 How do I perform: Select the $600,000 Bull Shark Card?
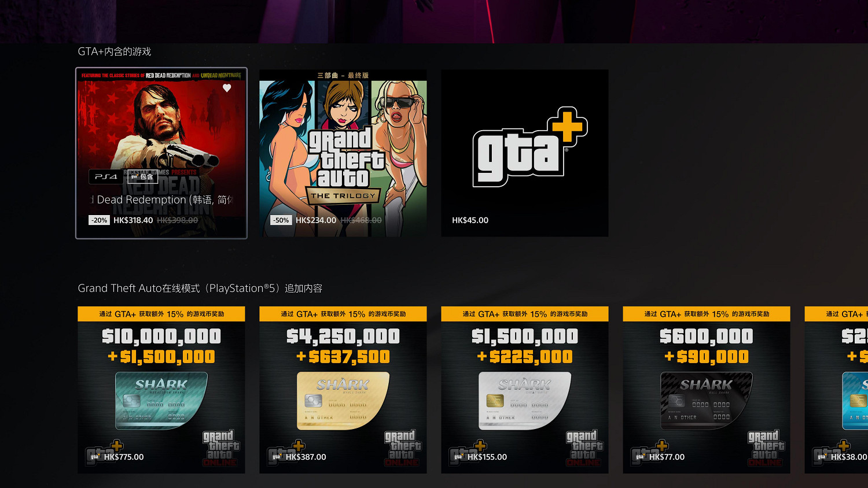click(707, 390)
